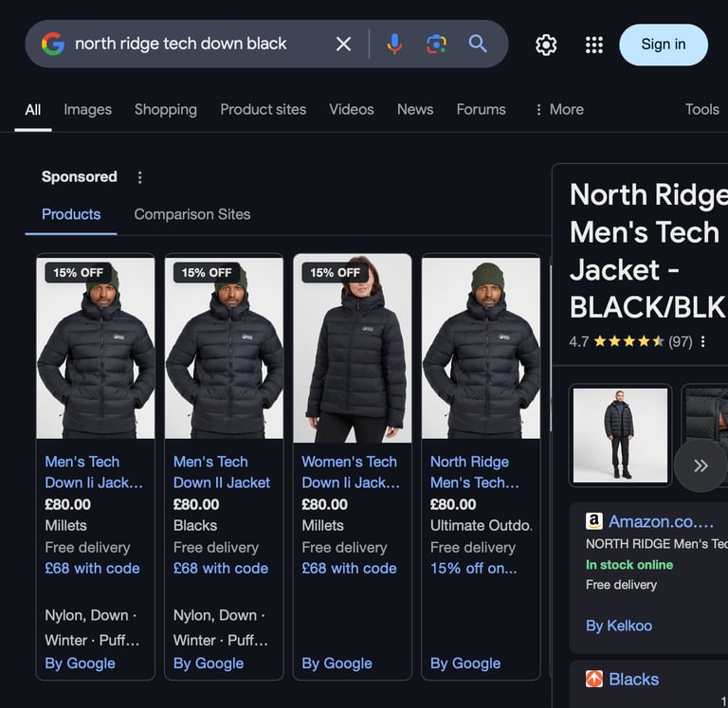Select the All results tab
728x708 pixels.
(33, 110)
